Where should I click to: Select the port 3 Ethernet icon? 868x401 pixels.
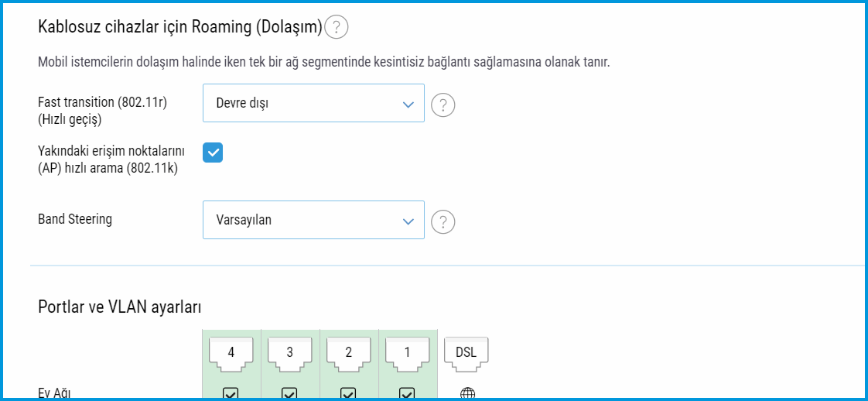[289, 352]
